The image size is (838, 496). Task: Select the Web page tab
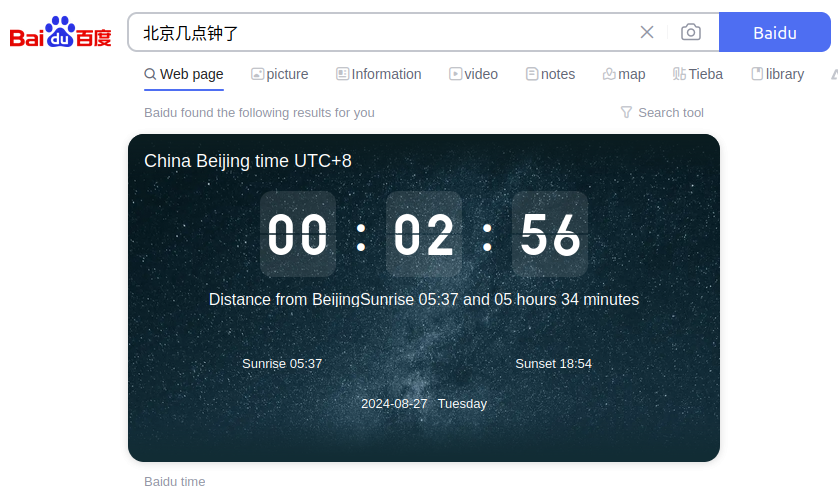pos(183,74)
